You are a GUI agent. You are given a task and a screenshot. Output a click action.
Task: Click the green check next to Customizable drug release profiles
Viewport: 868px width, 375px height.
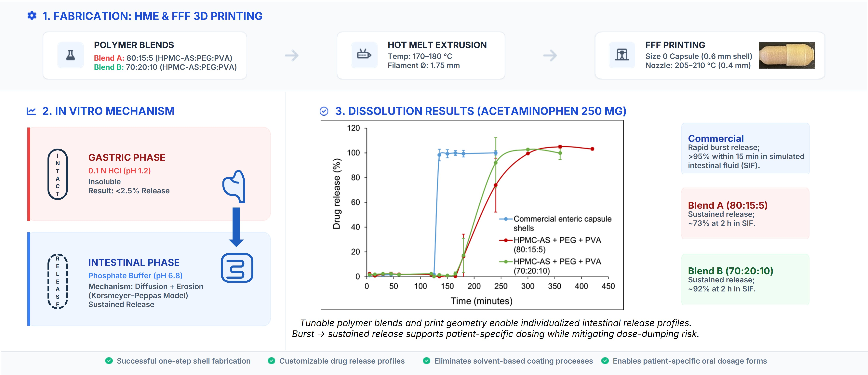(271, 361)
